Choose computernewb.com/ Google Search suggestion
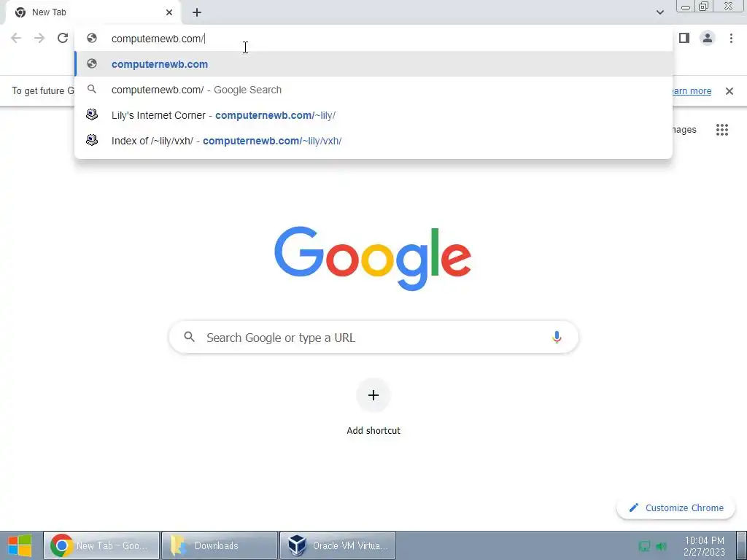 click(x=373, y=90)
